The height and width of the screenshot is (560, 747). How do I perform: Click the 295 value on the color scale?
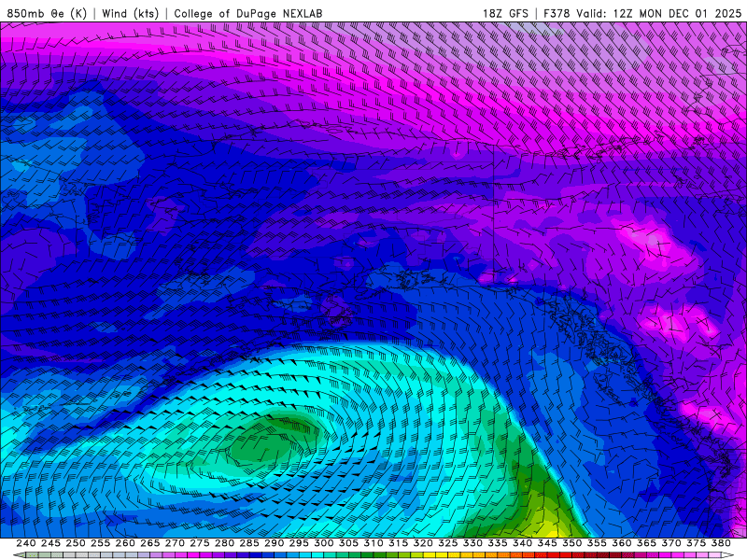[x=299, y=543]
